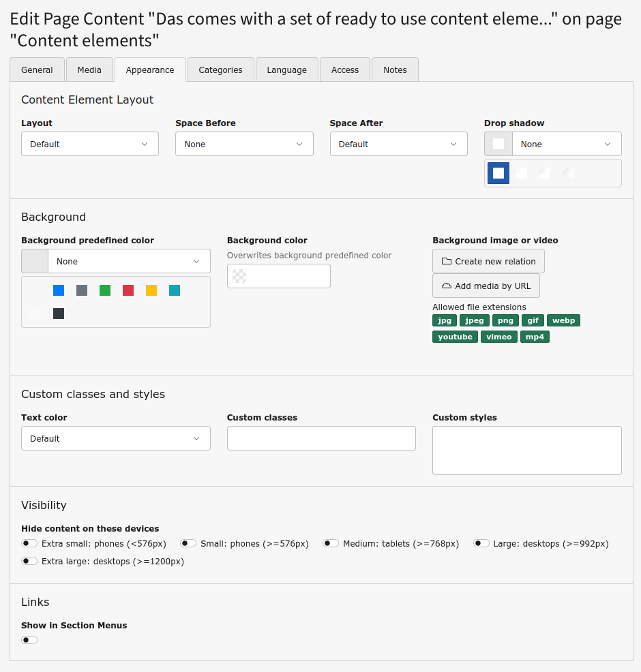Select the blue predefined background color swatch
This screenshot has width=641, height=672.
pyautogui.click(x=59, y=290)
